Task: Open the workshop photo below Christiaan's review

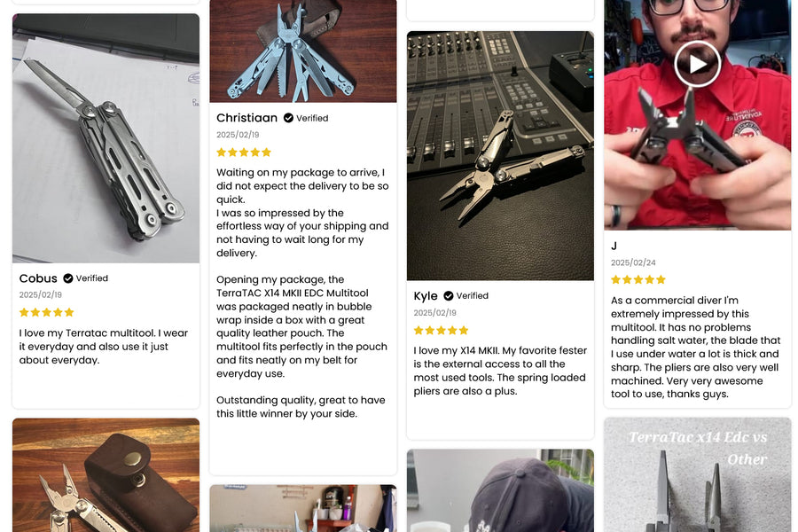Action: point(303,508)
